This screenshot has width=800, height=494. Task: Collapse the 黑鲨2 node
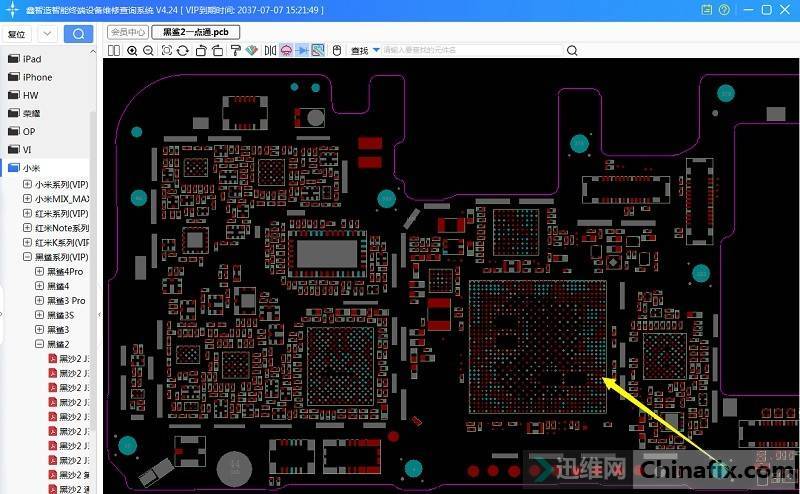tap(39, 344)
